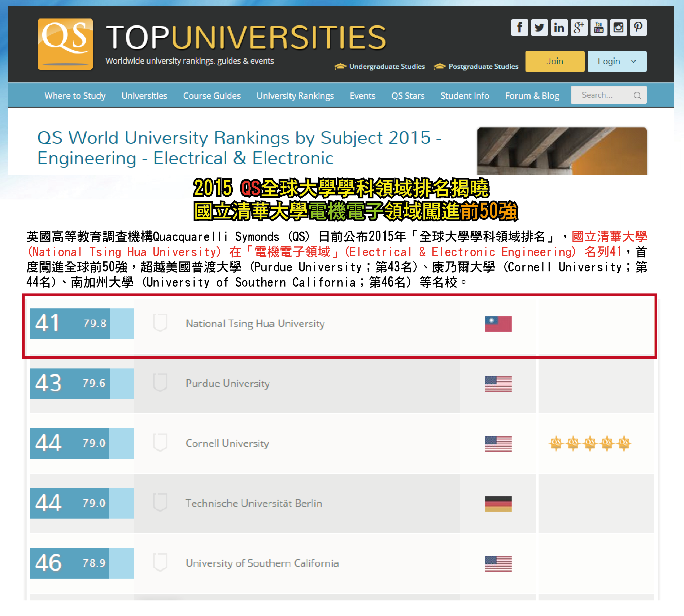This screenshot has height=616, width=684.
Task: Toggle shortlist shield for Cornell University
Action: click(x=160, y=442)
